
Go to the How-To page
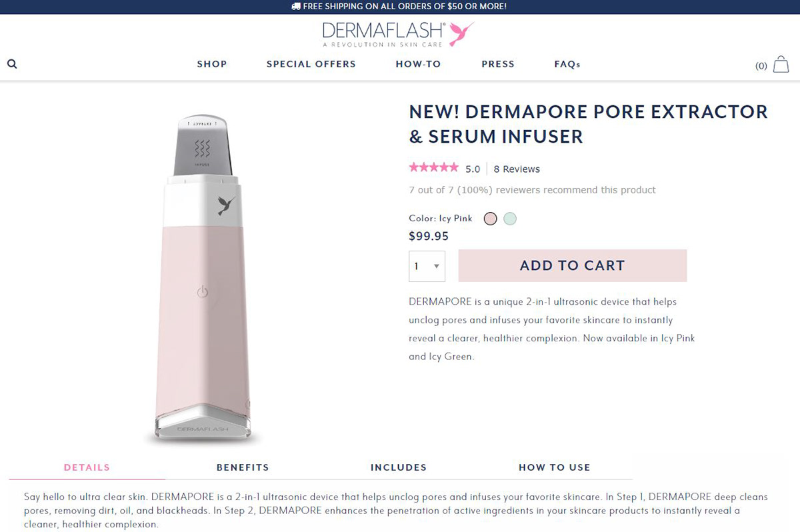point(419,64)
